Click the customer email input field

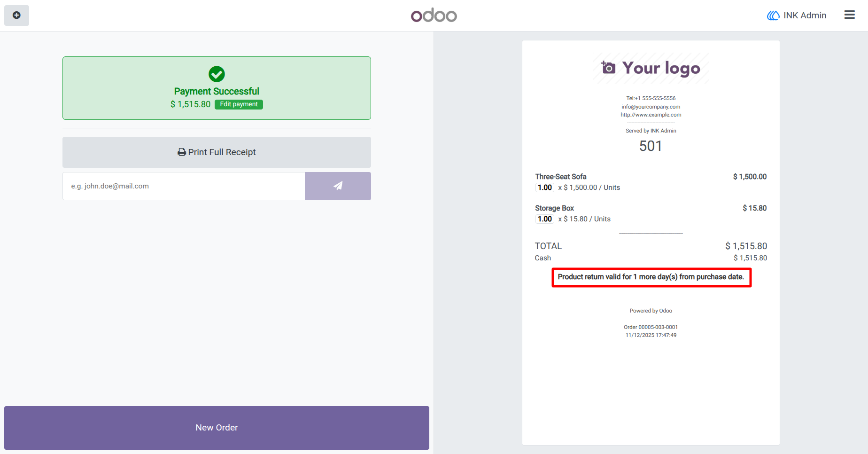(x=184, y=186)
